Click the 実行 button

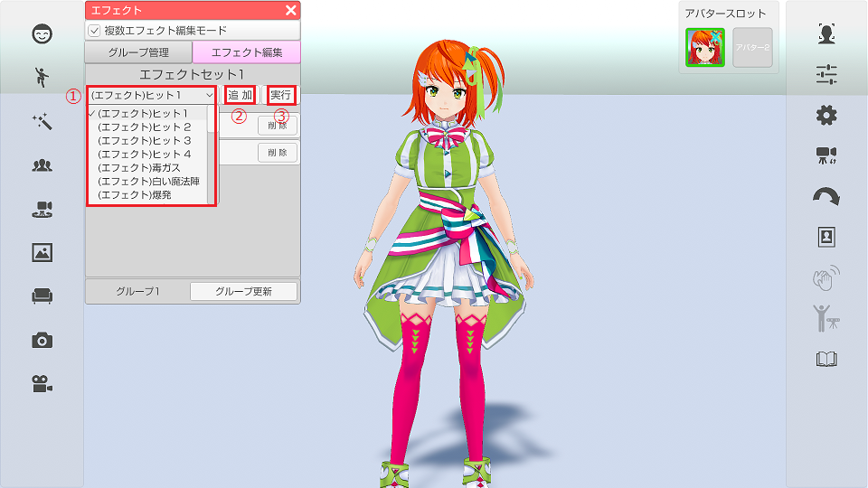[280, 95]
